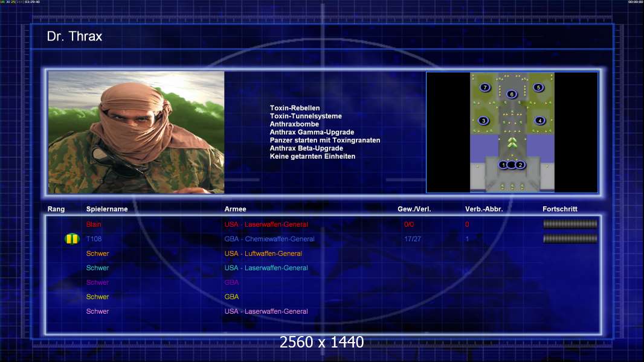Click start position marker 7 on the map
Image resolution: width=644 pixels, height=362 pixels.
click(485, 87)
